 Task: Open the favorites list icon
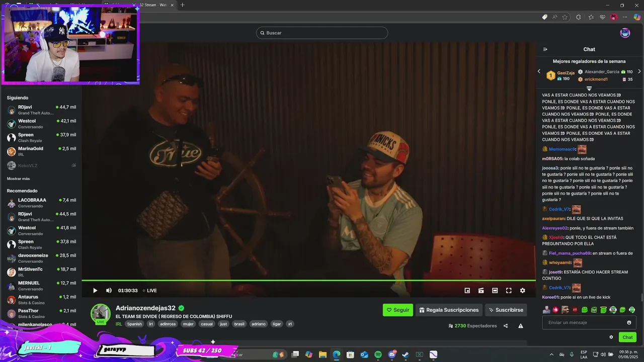tap(591, 17)
